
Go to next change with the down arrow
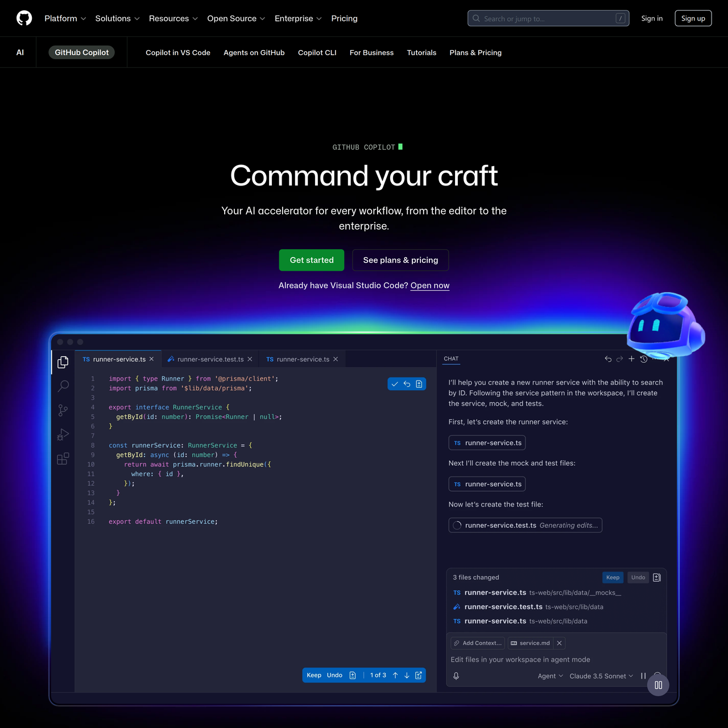click(x=407, y=675)
